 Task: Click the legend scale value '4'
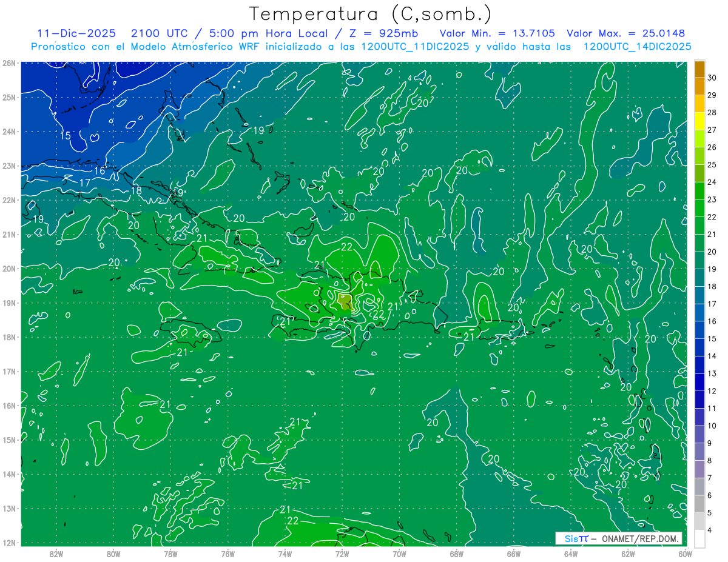(710, 531)
